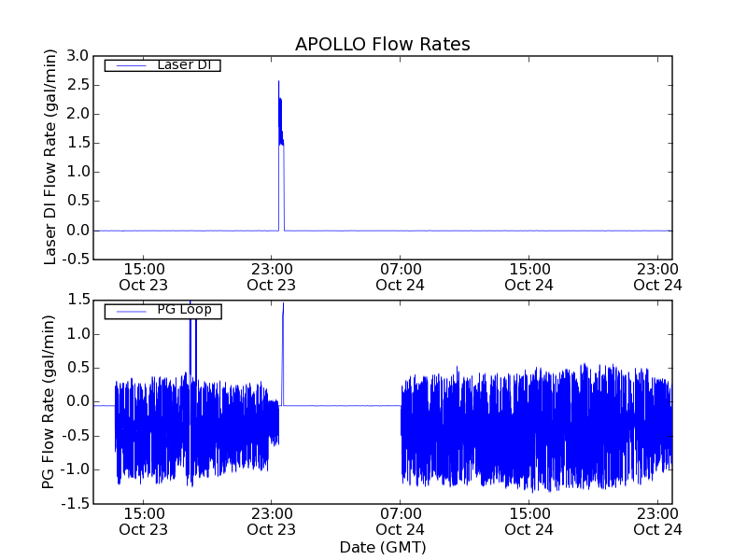Click the -1.0 tick on PG chart
The width and height of the screenshot is (747, 560).
(75, 469)
